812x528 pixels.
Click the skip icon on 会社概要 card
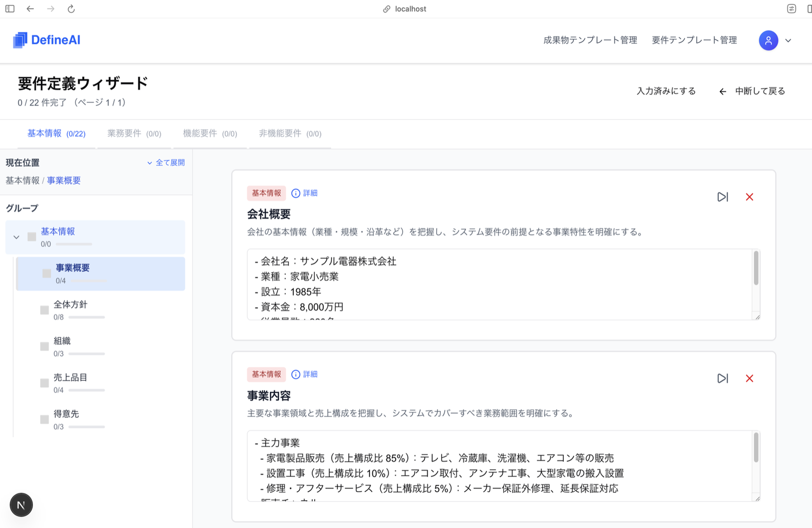pyautogui.click(x=723, y=197)
